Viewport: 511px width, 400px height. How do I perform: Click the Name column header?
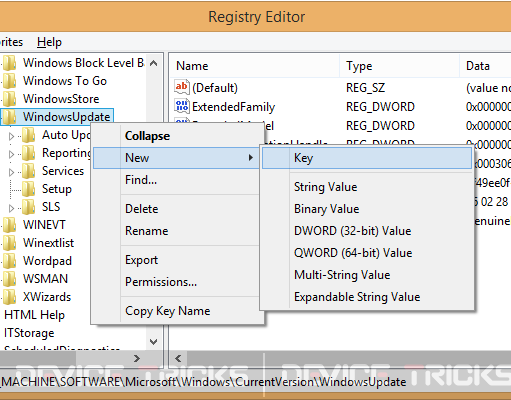[255, 66]
